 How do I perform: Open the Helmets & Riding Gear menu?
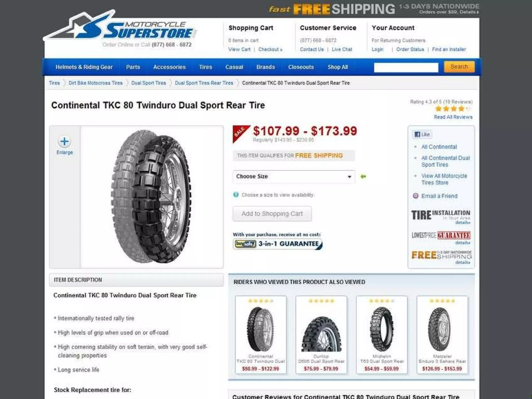coord(84,67)
